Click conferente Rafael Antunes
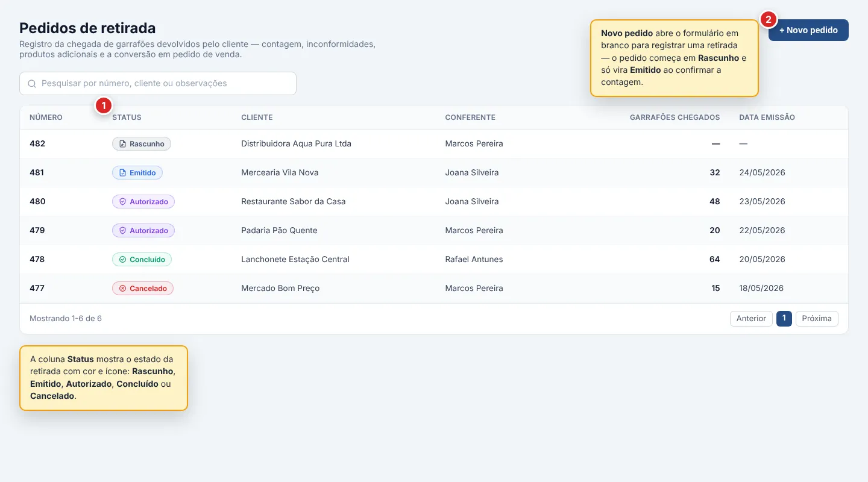 pyautogui.click(x=474, y=260)
